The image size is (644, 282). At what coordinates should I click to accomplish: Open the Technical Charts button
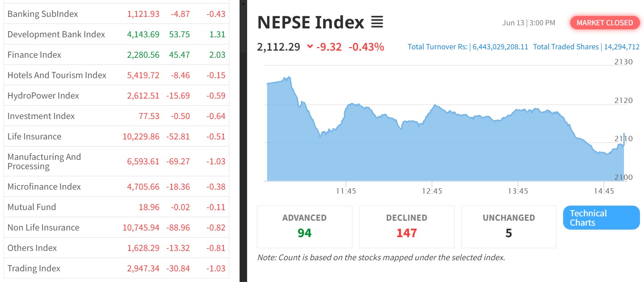[601, 218]
